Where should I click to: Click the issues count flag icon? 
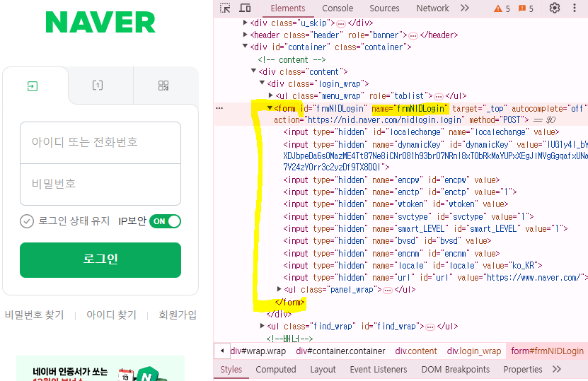click(521, 8)
